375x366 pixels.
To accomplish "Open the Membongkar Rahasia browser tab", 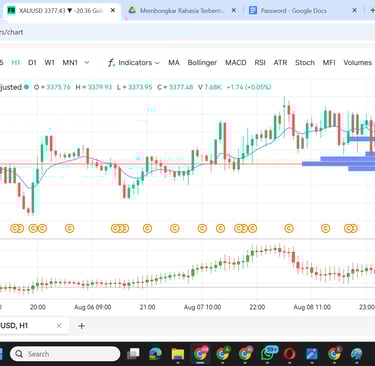I will [x=182, y=11].
